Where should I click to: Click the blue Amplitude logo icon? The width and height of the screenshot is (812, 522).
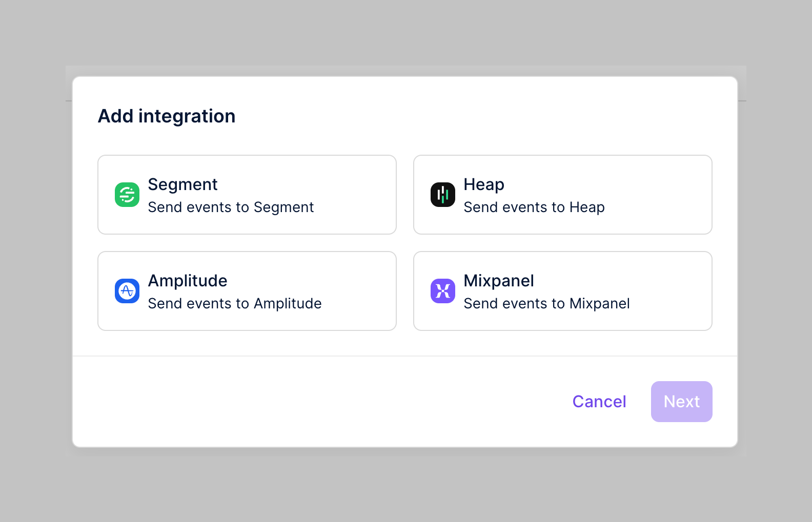click(127, 291)
